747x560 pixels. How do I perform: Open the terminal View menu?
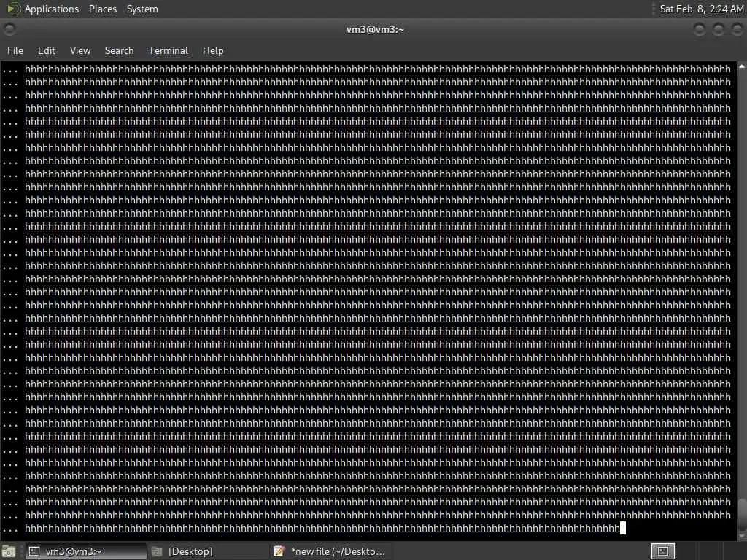pyautogui.click(x=80, y=50)
